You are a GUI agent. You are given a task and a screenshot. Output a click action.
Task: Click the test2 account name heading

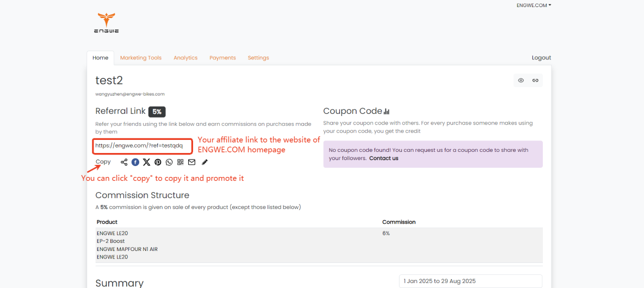coord(109,81)
